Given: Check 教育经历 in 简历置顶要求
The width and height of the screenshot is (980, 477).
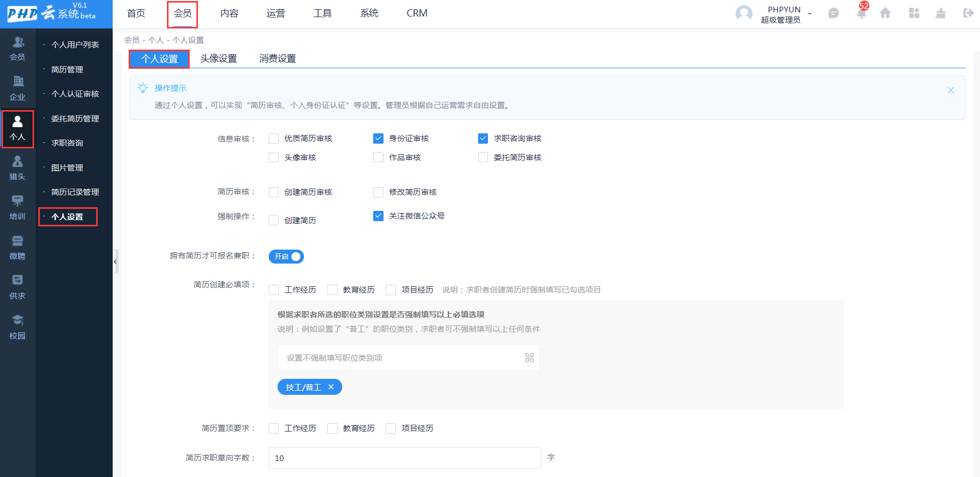Looking at the screenshot, I should 332,428.
